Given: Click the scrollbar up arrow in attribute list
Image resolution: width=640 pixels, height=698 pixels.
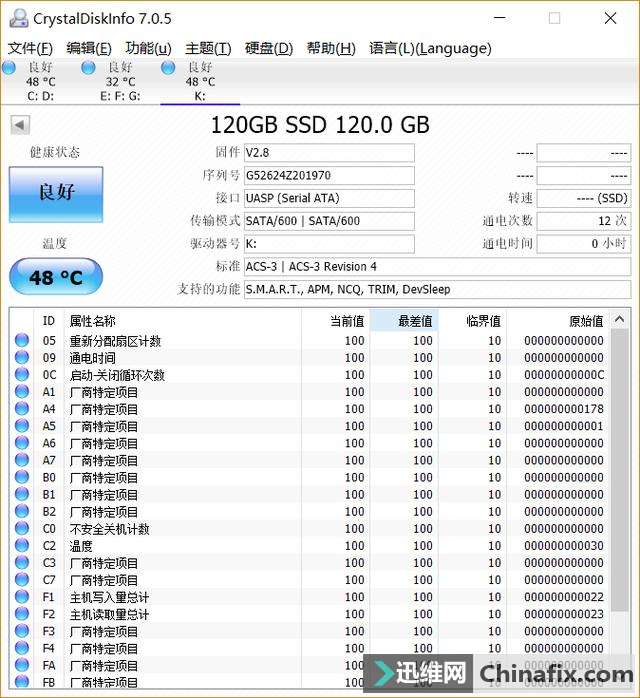Looking at the screenshot, I should click(x=620, y=319).
